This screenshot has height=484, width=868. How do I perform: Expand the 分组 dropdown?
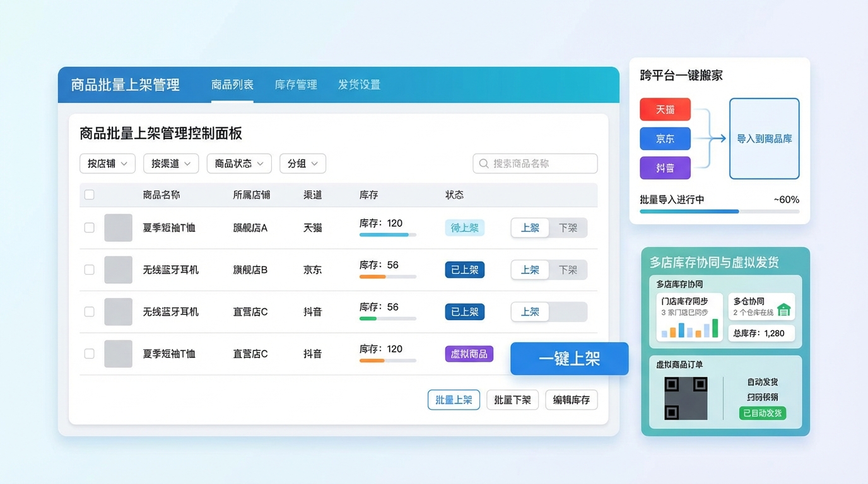303,164
